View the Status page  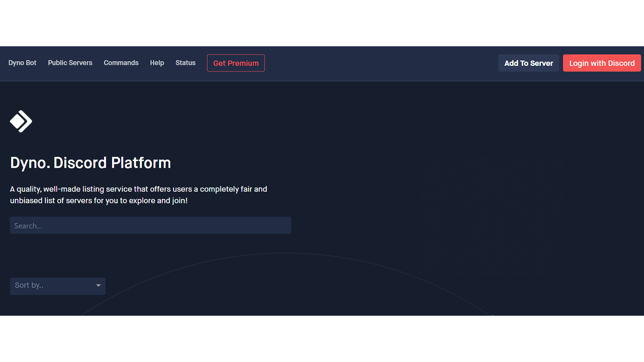coord(186,63)
